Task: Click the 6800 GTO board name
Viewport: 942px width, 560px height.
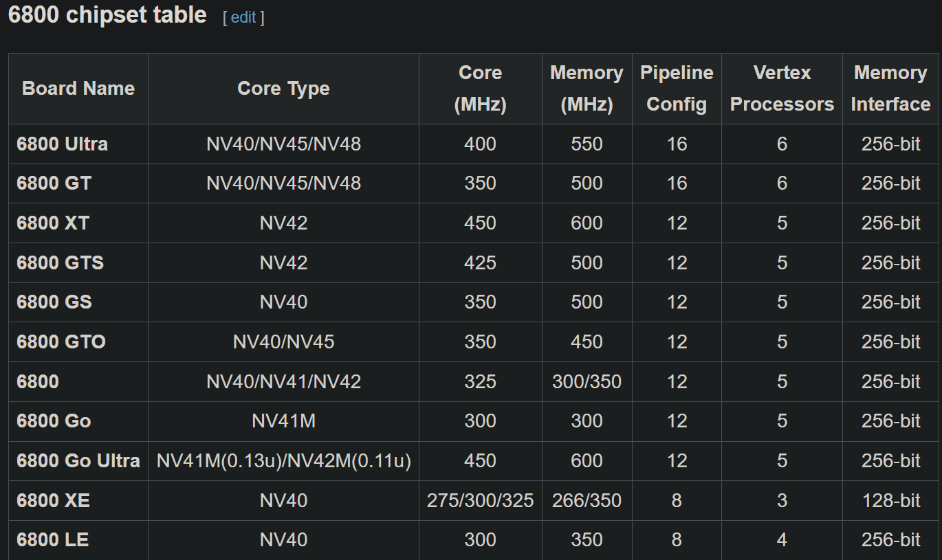Action: tap(61, 342)
